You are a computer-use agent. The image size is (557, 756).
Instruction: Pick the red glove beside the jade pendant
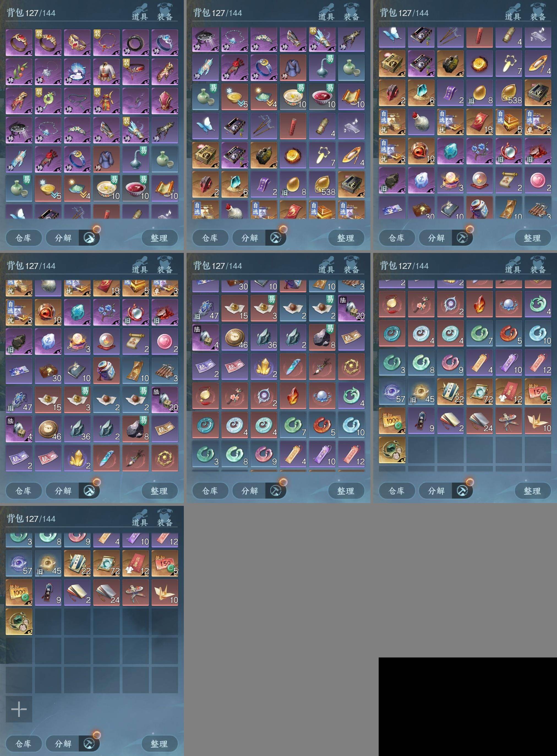click(x=19, y=101)
